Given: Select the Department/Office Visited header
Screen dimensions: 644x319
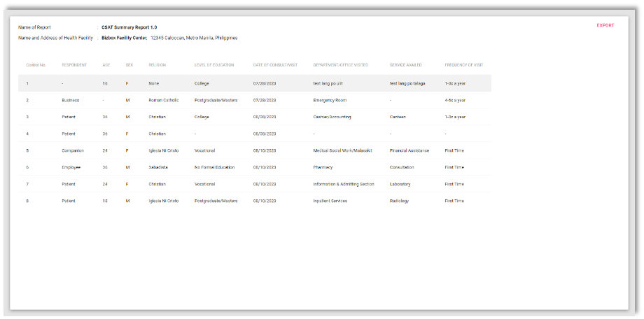Looking at the screenshot, I should click(x=340, y=65).
